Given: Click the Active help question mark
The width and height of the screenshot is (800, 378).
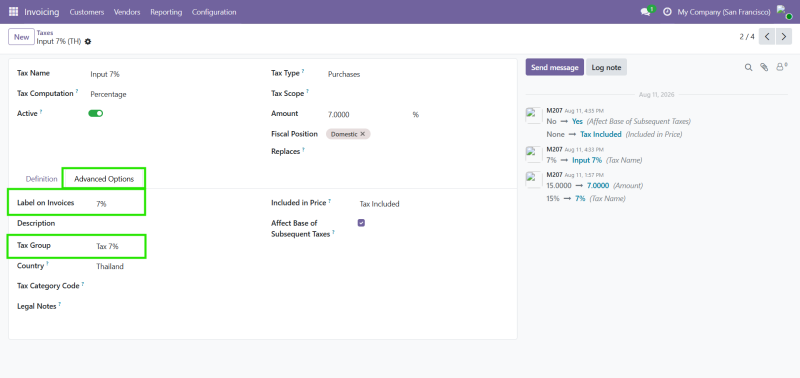Looking at the screenshot, I should tap(41, 112).
